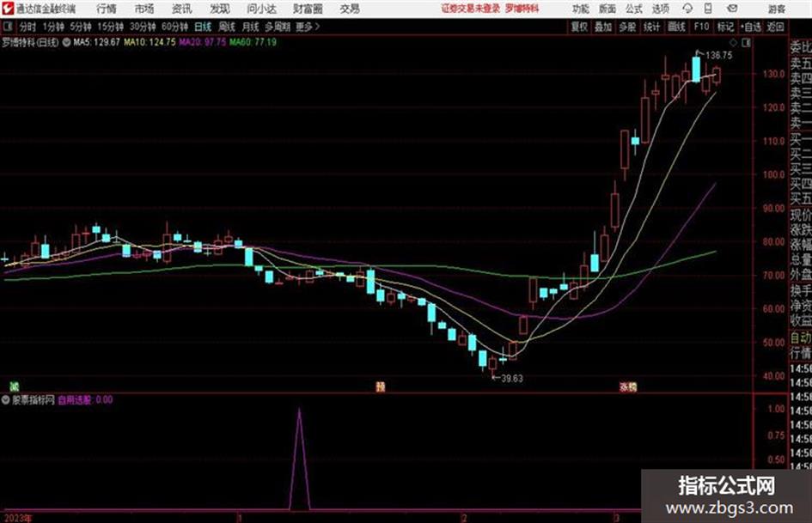Select the 月线 monthly tab
The width and height of the screenshot is (812, 523).
251,27
